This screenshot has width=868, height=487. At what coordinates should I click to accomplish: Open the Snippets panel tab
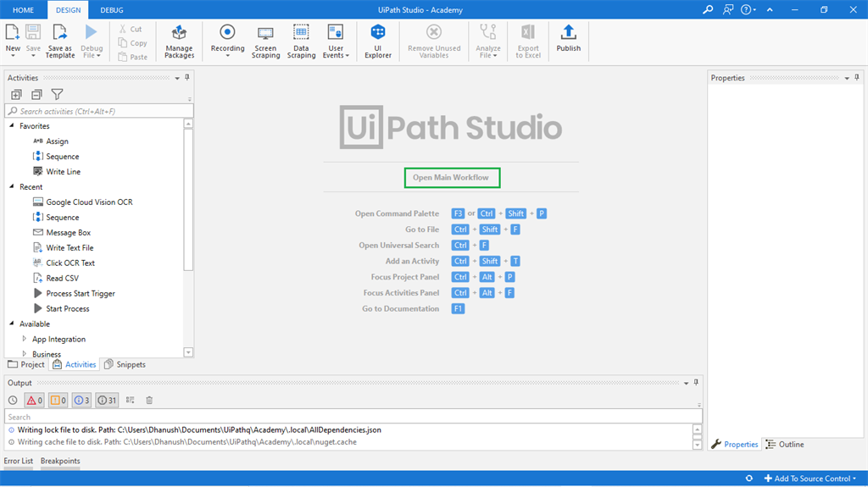[x=125, y=364]
